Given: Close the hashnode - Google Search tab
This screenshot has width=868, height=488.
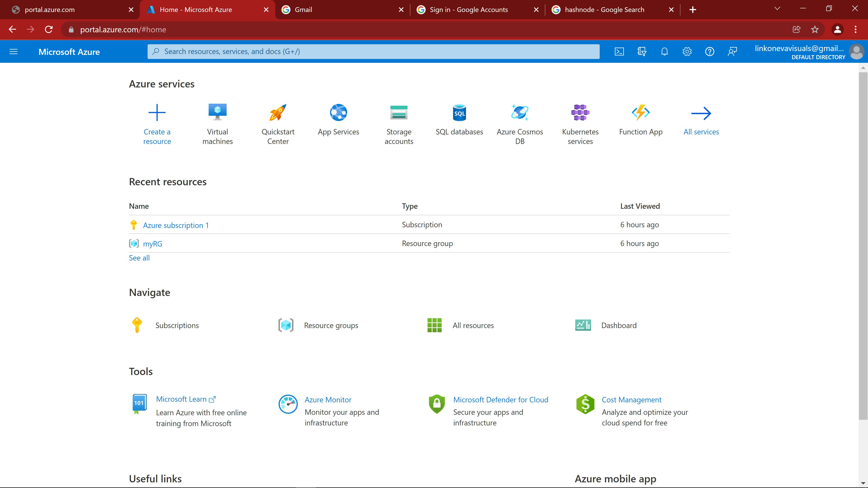Looking at the screenshot, I should click(671, 10).
